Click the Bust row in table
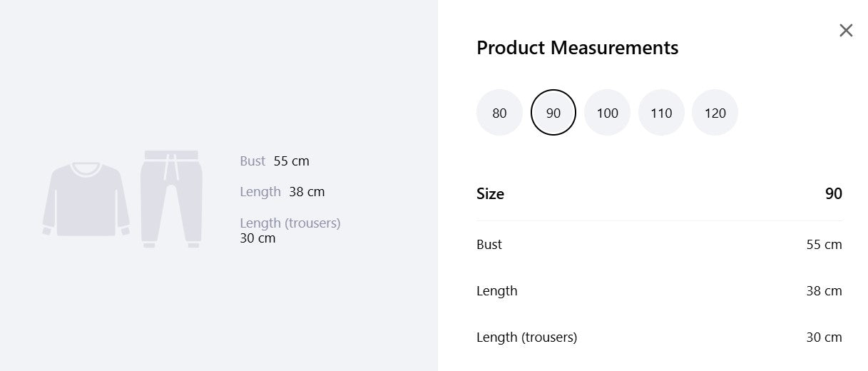 coord(659,245)
